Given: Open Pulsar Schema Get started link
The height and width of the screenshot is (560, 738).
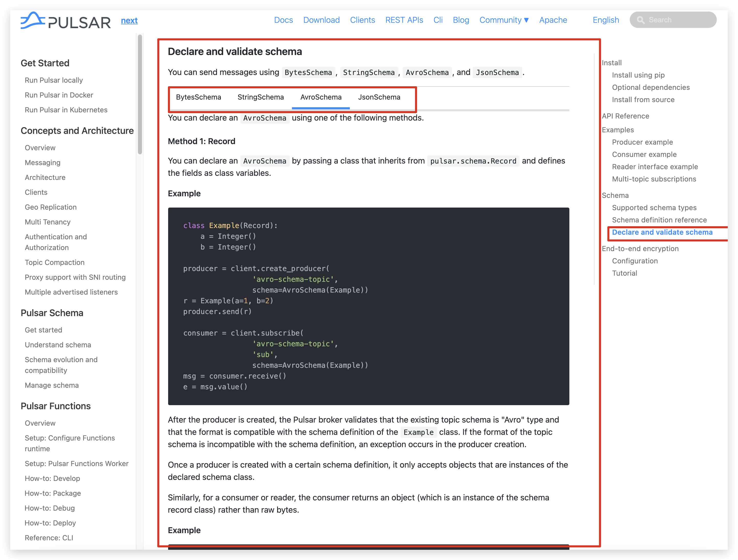Looking at the screenshot, I should tap(43, 330).
